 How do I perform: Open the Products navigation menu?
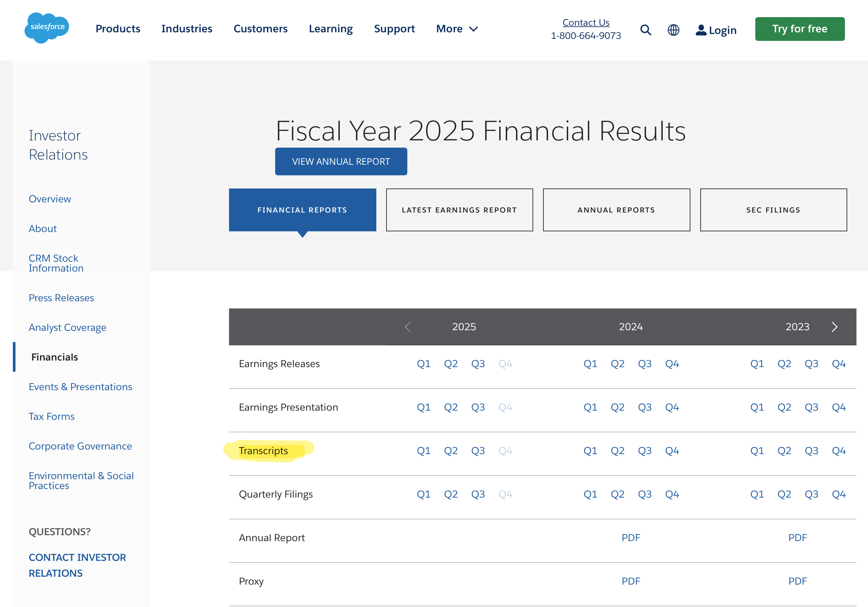[118, 29]
